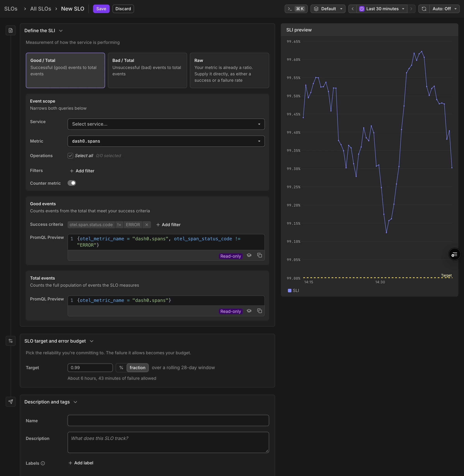Image resolution: width=464 pixels, height=476 pixels.
Task: Collapse the Define the SLI section
Action: pos(61,31)
